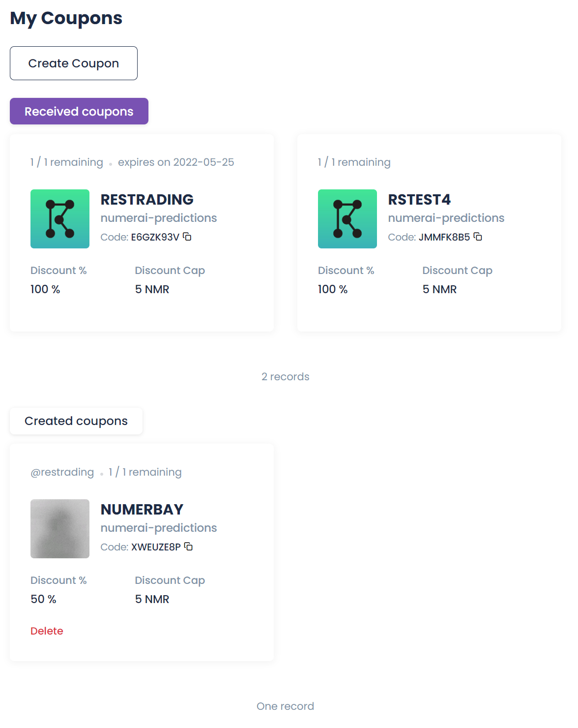Select the E6GZK93V code text
The image size is (578, 728).
[x=155, y=237]
